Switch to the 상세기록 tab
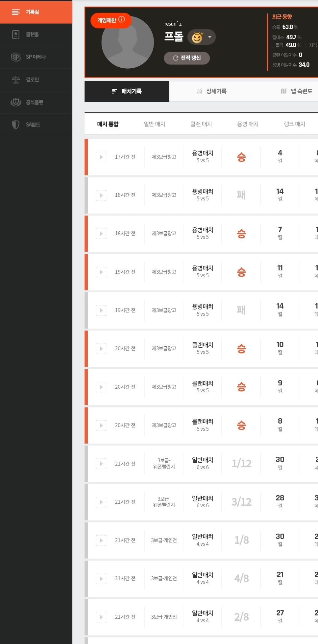Image resolution: width=318 pixels, height=644 pixels. (x=212, y=91)
